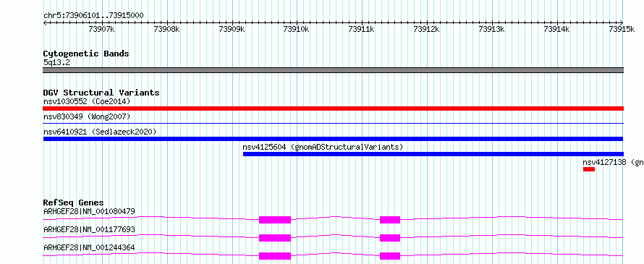
Task: Open the DGV Structural Variants track heading
Action: (x=101, y=93)
